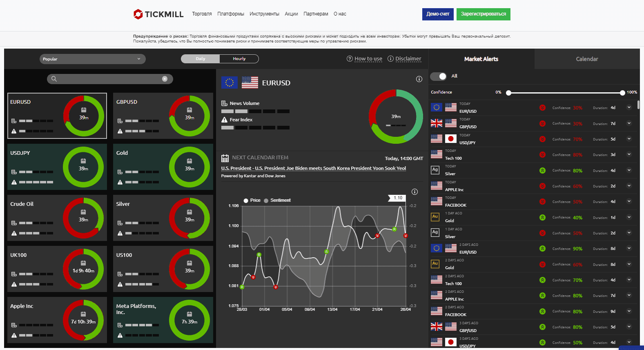The width and height of the screenshot is (644, 350).
Task: Click the red marker at 26/04 on chart
Action: click(406, 236)
